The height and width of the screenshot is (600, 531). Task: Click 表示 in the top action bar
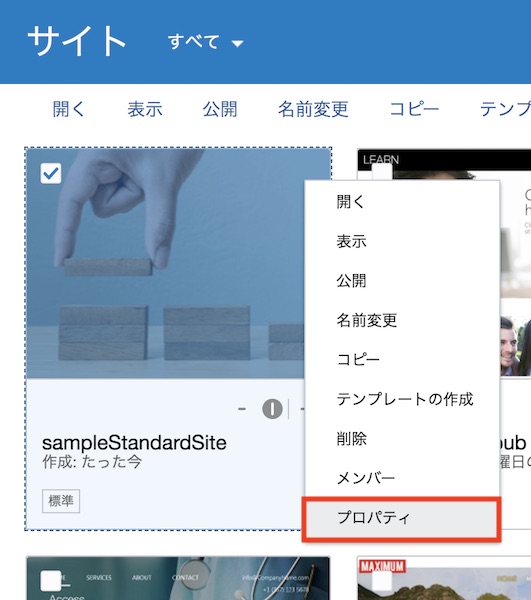[145, 109]
